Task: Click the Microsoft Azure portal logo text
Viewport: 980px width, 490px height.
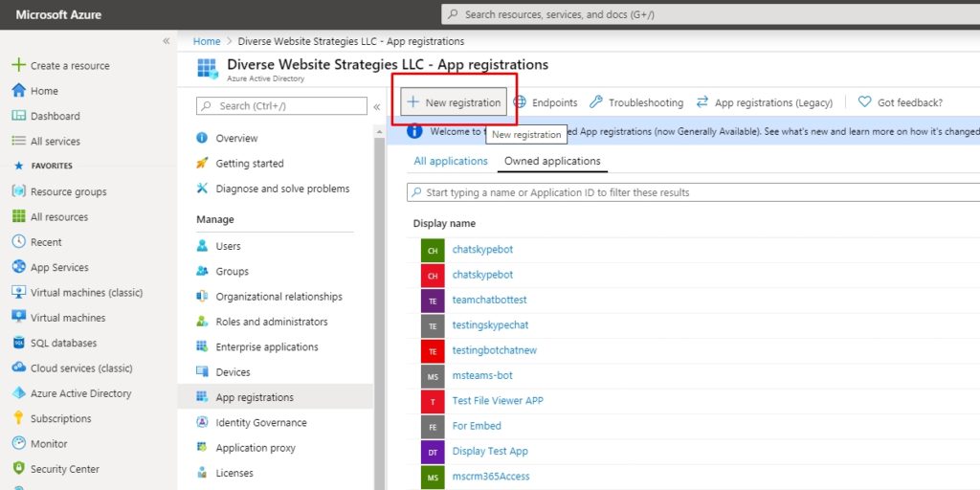Action: pos(58,14)
